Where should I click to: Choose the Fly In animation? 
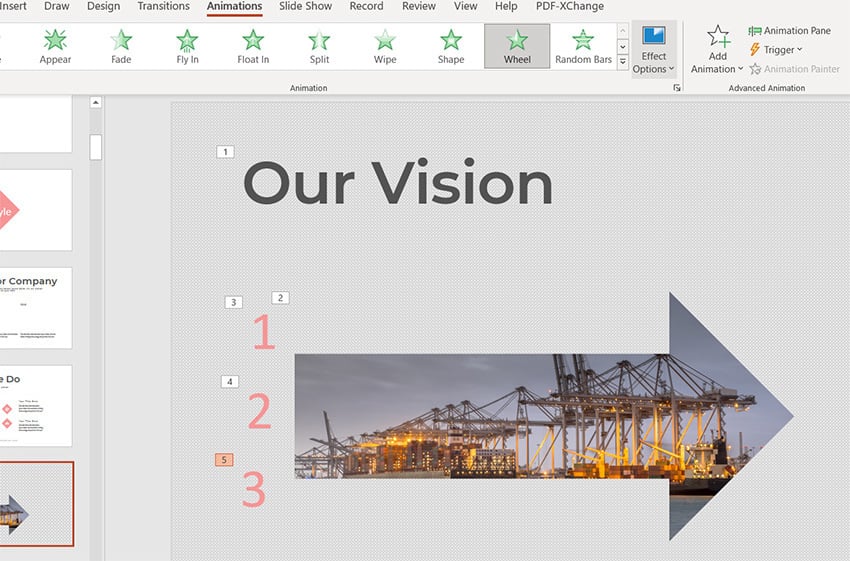(x=187, y=46)
